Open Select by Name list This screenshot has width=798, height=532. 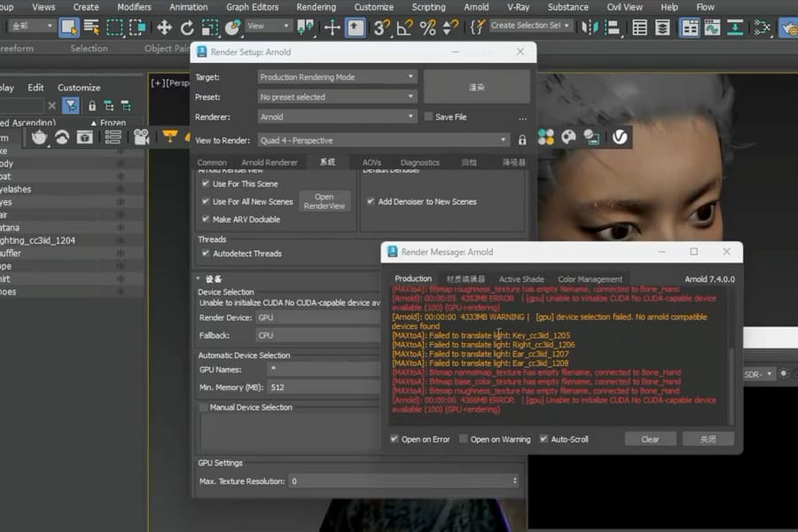91,27
